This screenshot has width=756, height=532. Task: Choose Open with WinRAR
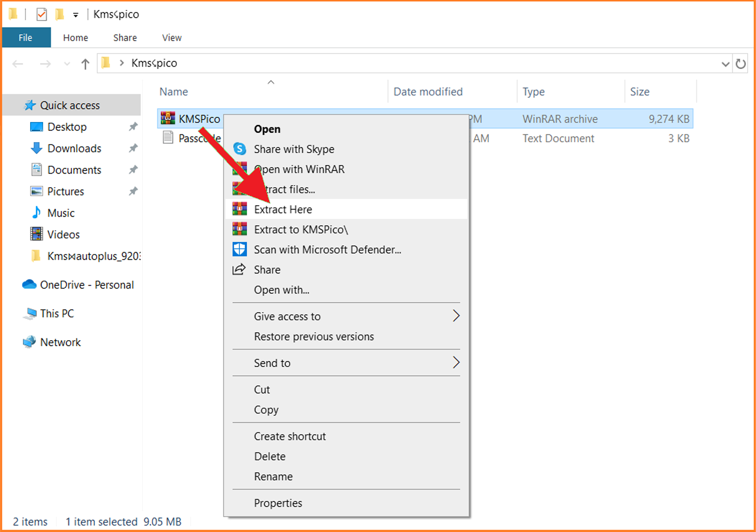pos(346,169)
